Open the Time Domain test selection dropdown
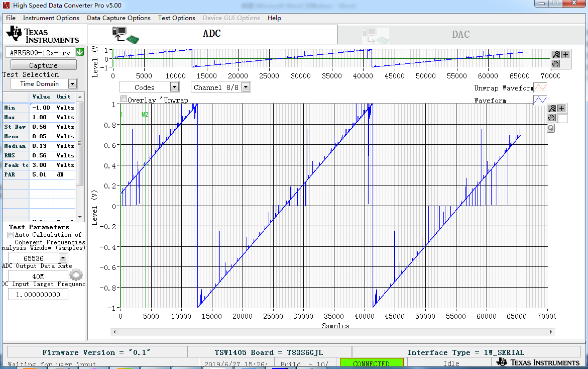Viewport: 588px width, 369px height. [x=73, y=84]
